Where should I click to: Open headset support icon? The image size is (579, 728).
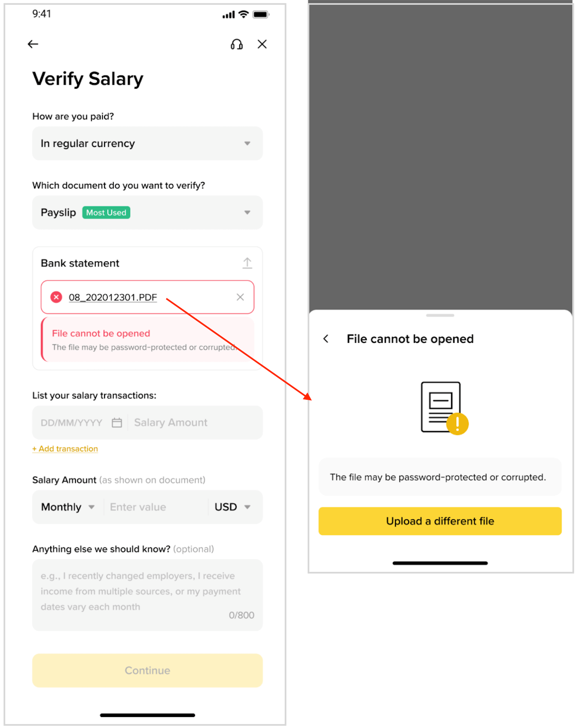point(237,44)
